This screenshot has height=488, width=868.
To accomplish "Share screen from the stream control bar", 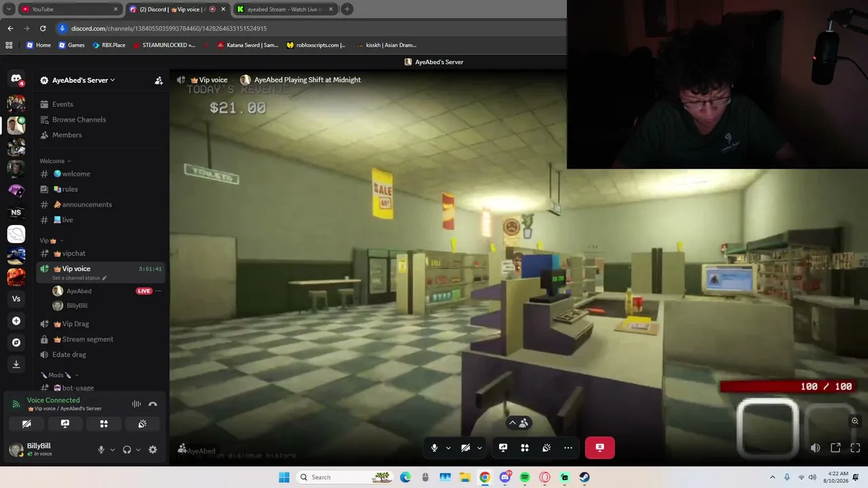I will [x=503, y=447].
